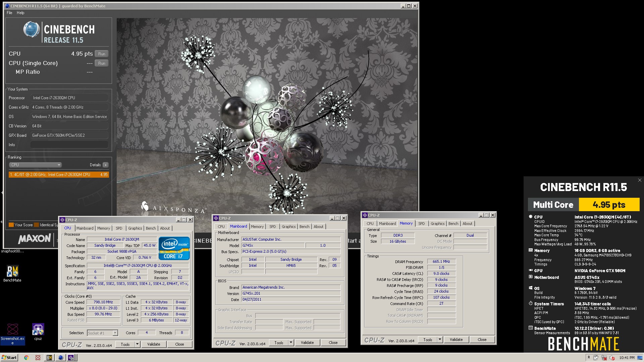The height and width of the screenshot is (362, 644).
Task: Click the DRAM Frequency value 665.1 MHz
Action: pyautogui.click(x=441, y=261)
